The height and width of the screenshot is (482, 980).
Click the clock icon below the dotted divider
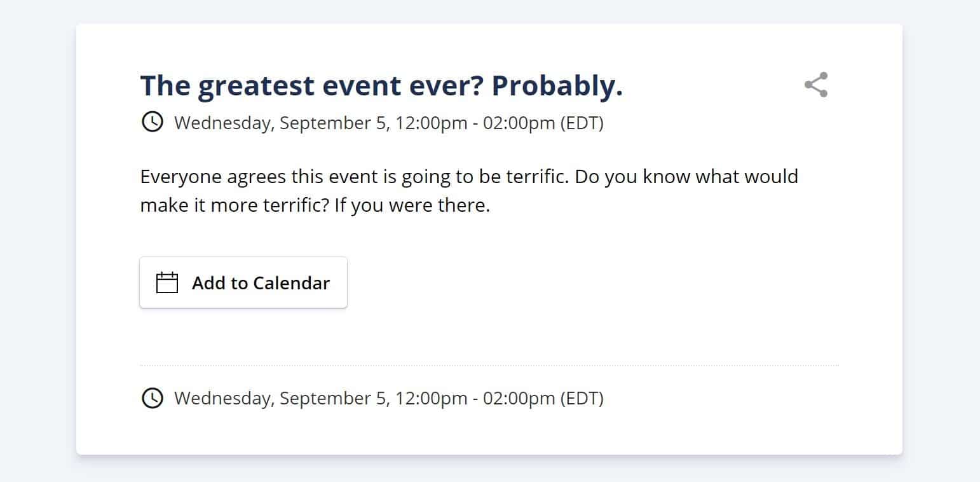click(152, 398)
